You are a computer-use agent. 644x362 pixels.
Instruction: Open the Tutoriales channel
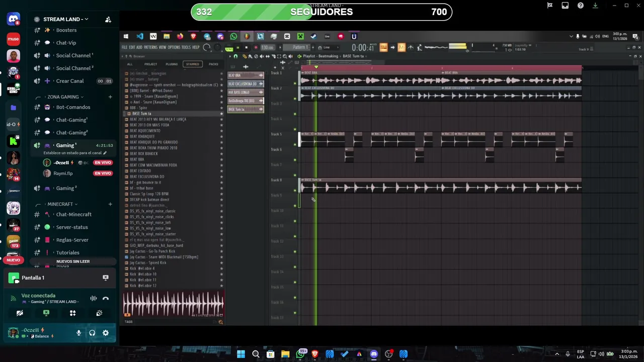tap(67, 252)
